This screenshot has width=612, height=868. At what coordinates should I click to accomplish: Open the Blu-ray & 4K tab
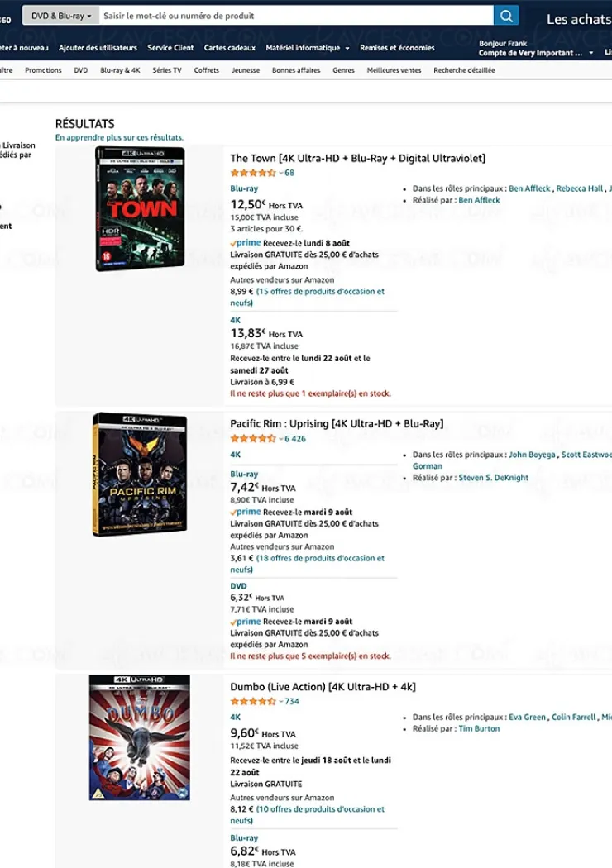120,70
